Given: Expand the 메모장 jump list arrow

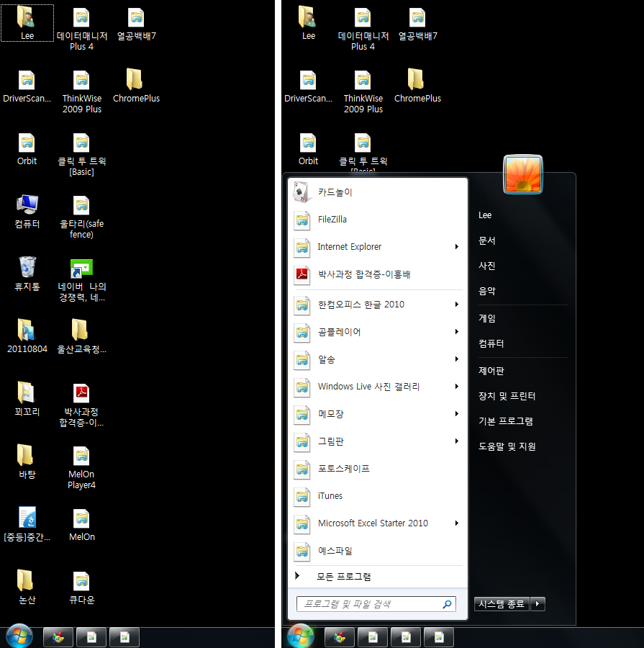Looking at the screenshot, I should tap(456, 414).
